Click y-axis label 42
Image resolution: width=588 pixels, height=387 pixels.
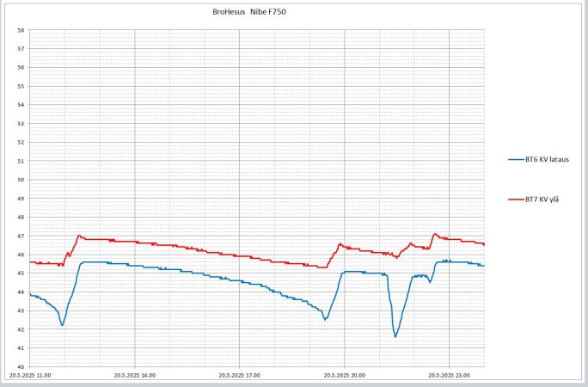tap(21, 329)
